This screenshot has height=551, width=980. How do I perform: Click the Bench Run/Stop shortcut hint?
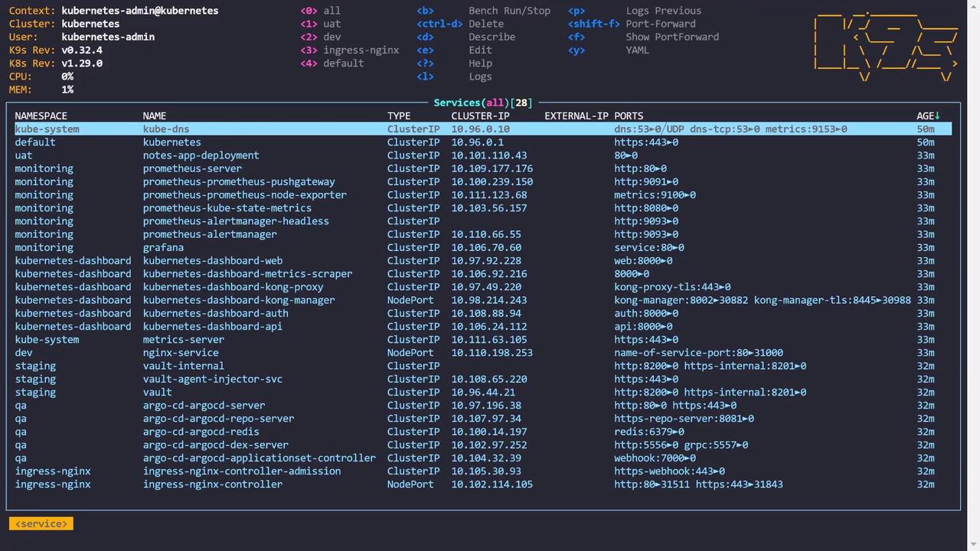[509, 11]
